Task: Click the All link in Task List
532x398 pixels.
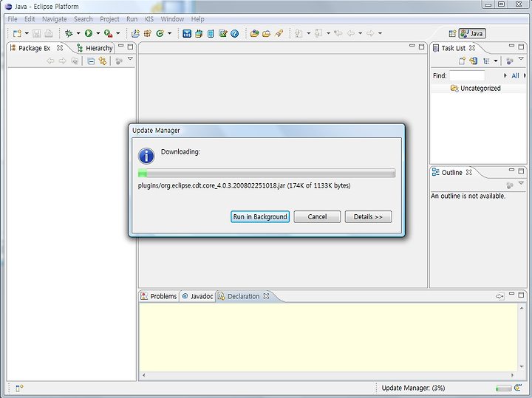Action: tap(515, 75)
